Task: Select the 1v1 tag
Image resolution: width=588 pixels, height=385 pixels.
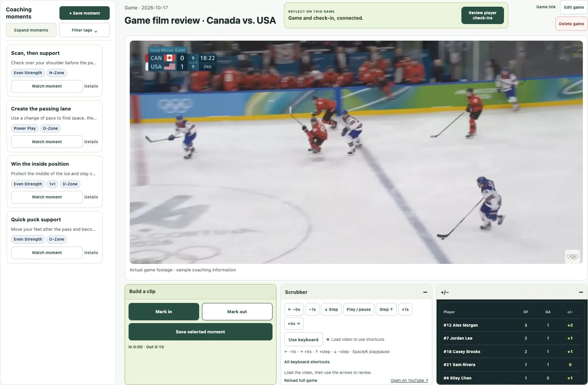Action: point(52,184)
